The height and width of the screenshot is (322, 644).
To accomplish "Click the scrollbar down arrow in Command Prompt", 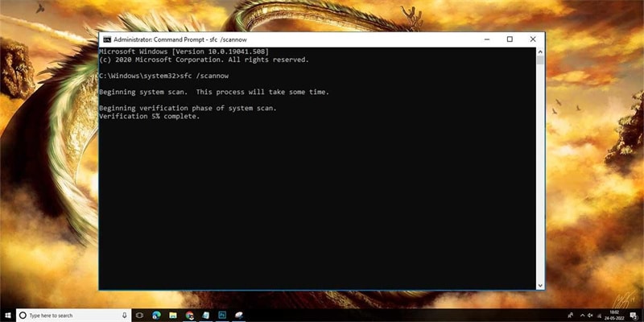I will tap(540, 286).
